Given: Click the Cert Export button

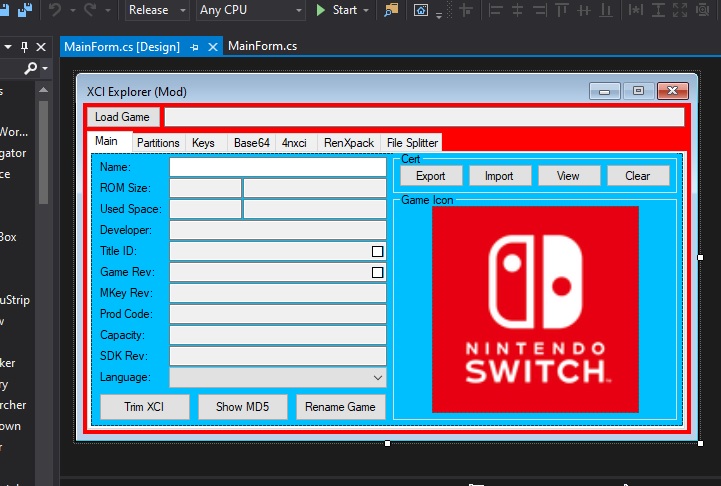Looking at the screenshot, I should point(431,176).
